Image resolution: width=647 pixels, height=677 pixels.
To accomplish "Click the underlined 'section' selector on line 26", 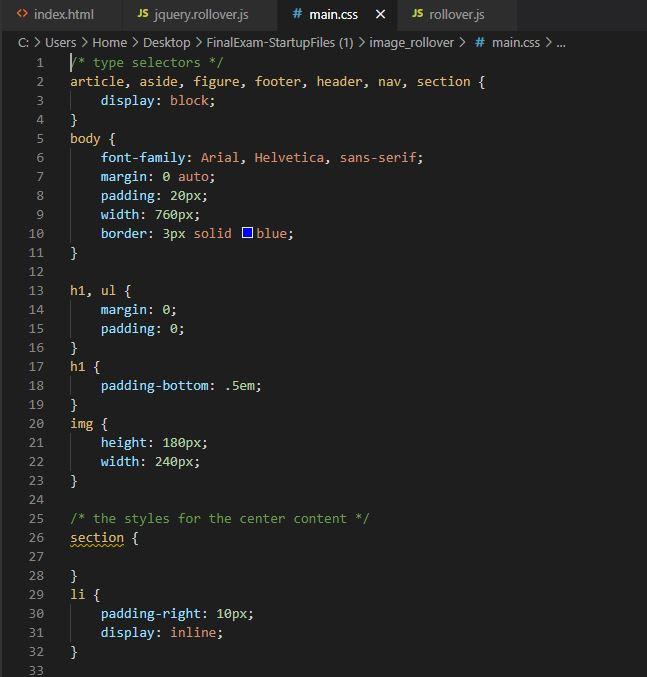I will [x=97, y=538].
